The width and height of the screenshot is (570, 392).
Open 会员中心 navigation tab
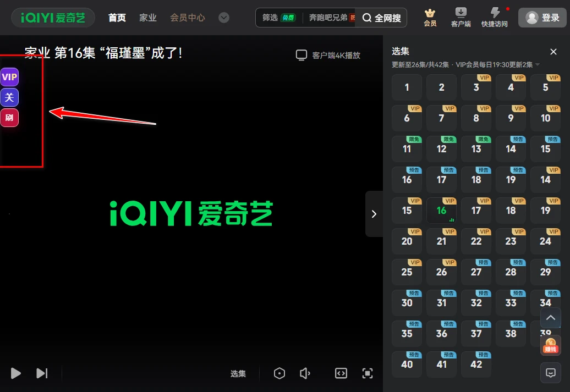coord(188,18)
